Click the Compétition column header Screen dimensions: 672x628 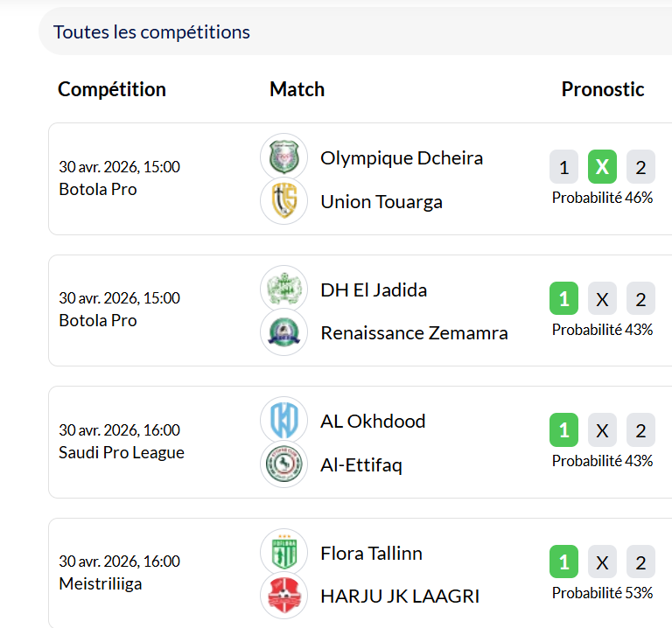pos(112,89)
